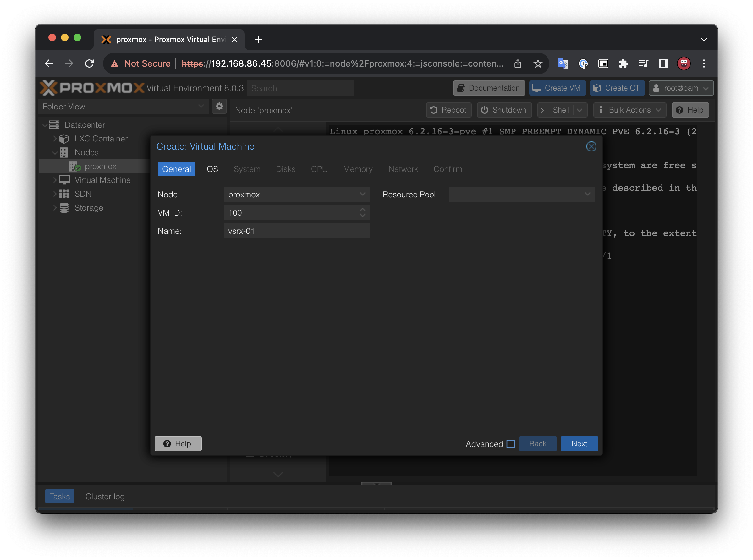Reload the page with refresh icon
The image size is (753, 560).
pyautogui.click(x=90, y=63)
